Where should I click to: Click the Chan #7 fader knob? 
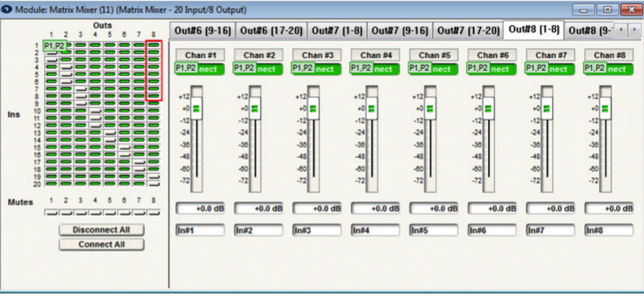tap(547, 109)
